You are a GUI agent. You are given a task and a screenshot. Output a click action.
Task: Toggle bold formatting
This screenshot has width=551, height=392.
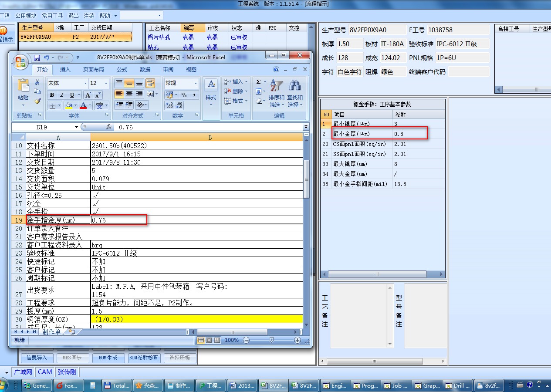pyautogui.click(x=52, y=95)
